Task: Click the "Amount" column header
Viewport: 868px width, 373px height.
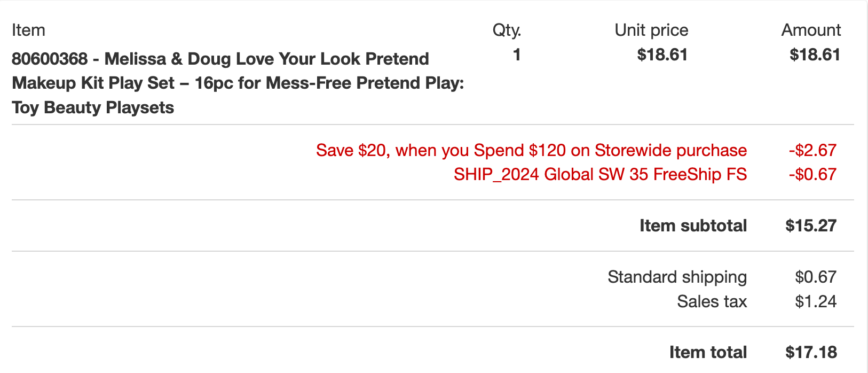Action: click(811, 30)
